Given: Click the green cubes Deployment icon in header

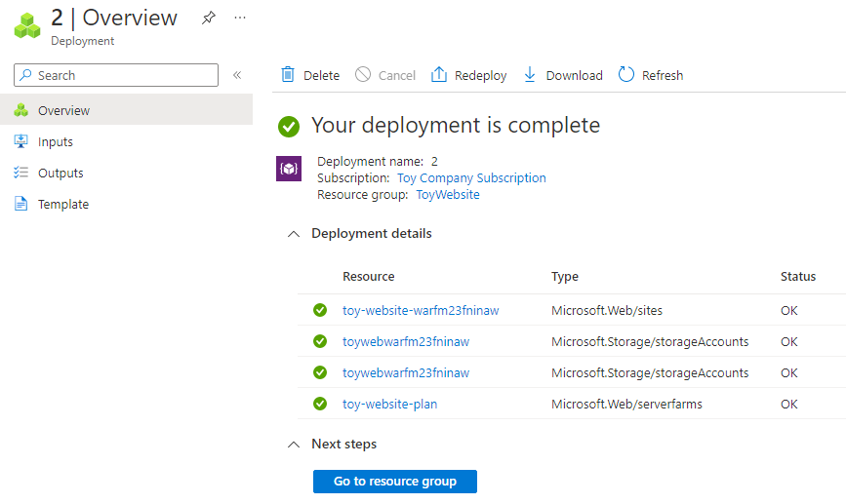Looking at the screenshot, I should pos(27,26).
